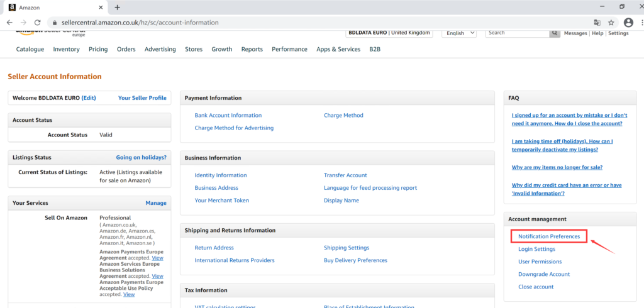Open FAQ about credit card Invalid Information
644x308 pixels.
567,189
